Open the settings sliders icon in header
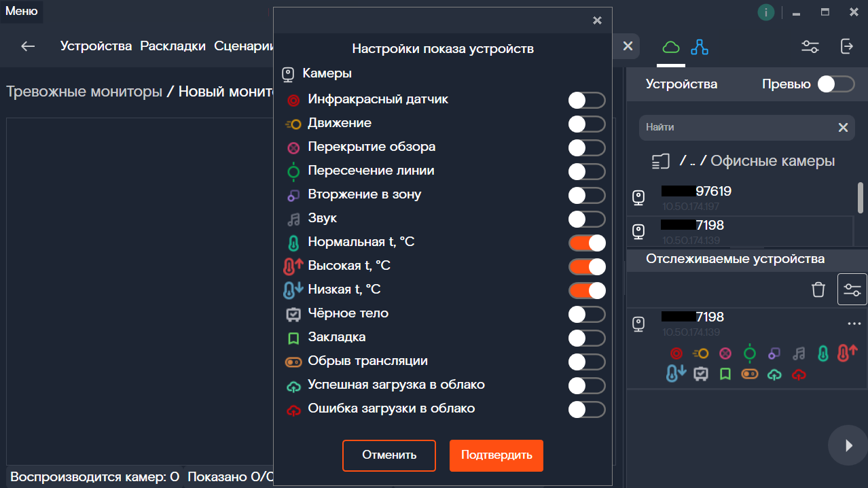Image resolution: width=868 pixels, height=488 pixels. click(x=810, y=47)
